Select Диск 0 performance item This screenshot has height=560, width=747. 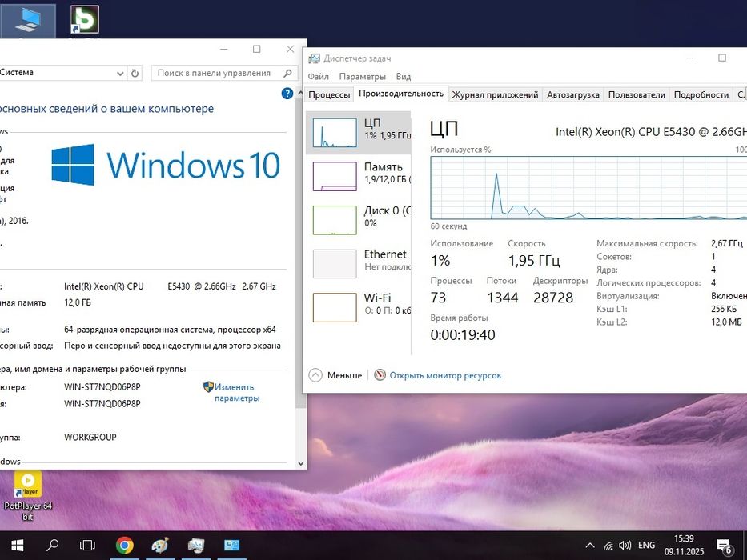point(358,220)
